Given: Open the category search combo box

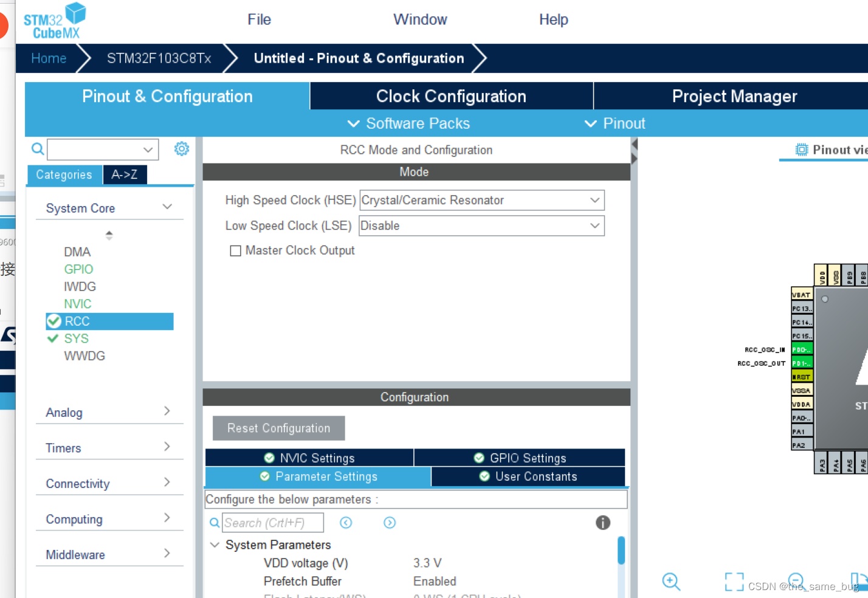Looking at the screenshot, I should [103, 149].
